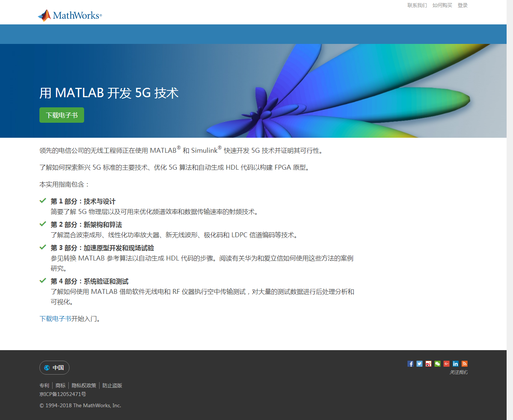Open the 专利 footer link
The width and height of the screenshot is (513, 420).
tap(44, 385)
